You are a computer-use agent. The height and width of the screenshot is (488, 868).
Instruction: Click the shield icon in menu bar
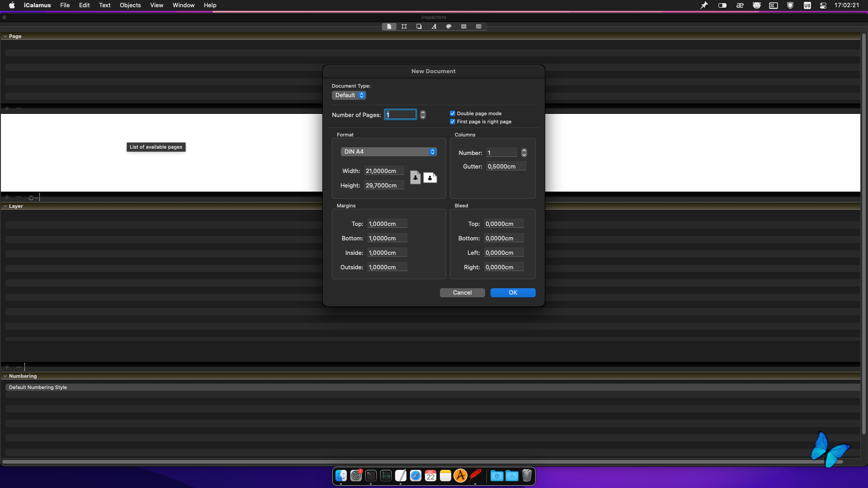(x=790, y=5)
